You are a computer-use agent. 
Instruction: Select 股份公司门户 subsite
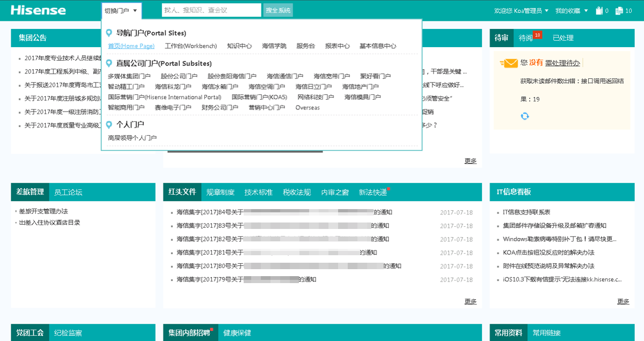(179, 77)
